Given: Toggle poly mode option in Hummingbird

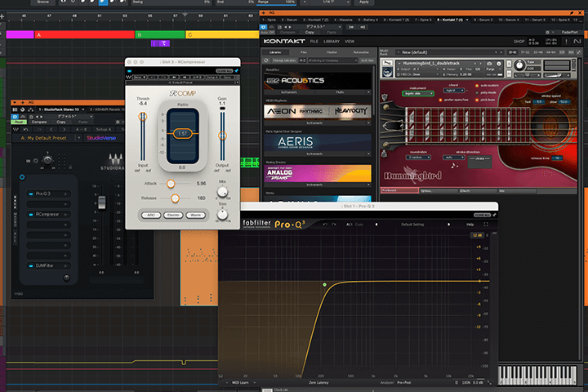Looking at the screenshot, I should point(477,92).
